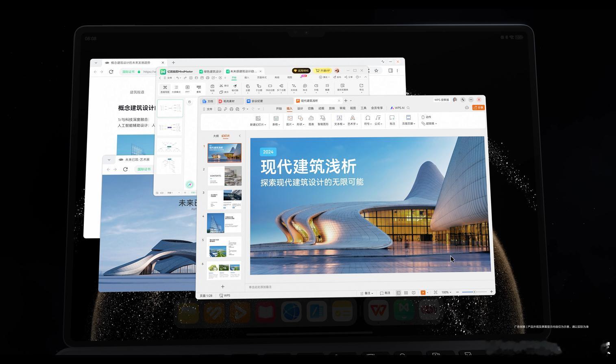Collapse MindMaster ribbon with up chevron
The width and height of the screenshot is (616, 364).
tap(366, 77)
